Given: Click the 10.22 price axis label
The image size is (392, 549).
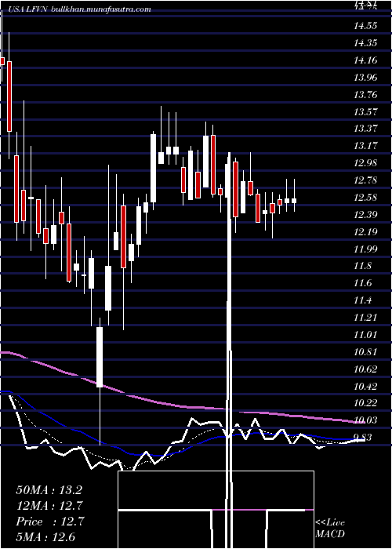Looking at the screenshot, I should pos(365,402).
